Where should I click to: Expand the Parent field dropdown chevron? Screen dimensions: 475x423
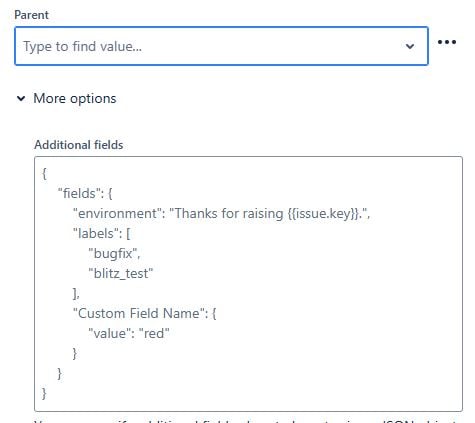point(410,46)
